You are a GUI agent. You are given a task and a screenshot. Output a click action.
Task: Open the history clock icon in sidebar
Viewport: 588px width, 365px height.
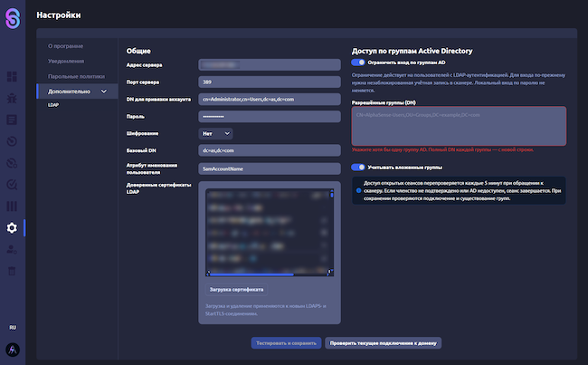pos(12,141)
